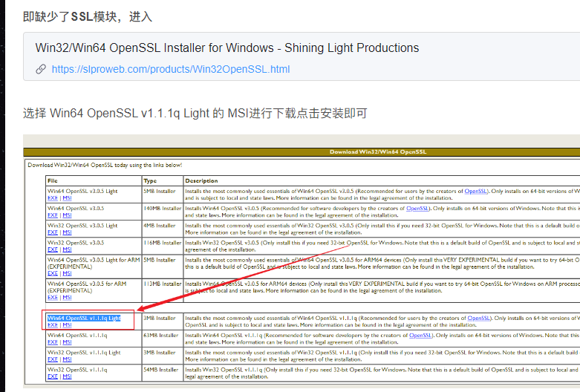Screen dimensions: 580x392
Task: Click the chain link icon beside the URL
Action: pos(41,69)
